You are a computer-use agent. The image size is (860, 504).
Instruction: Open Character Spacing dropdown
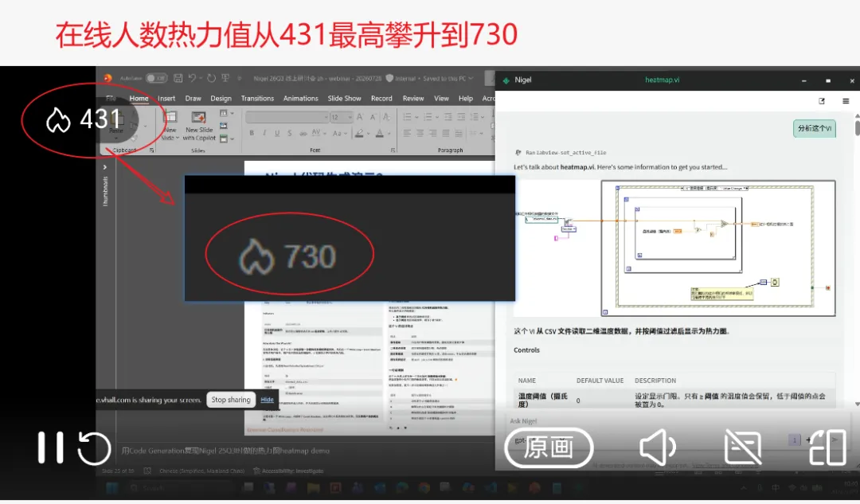point(318,133)
